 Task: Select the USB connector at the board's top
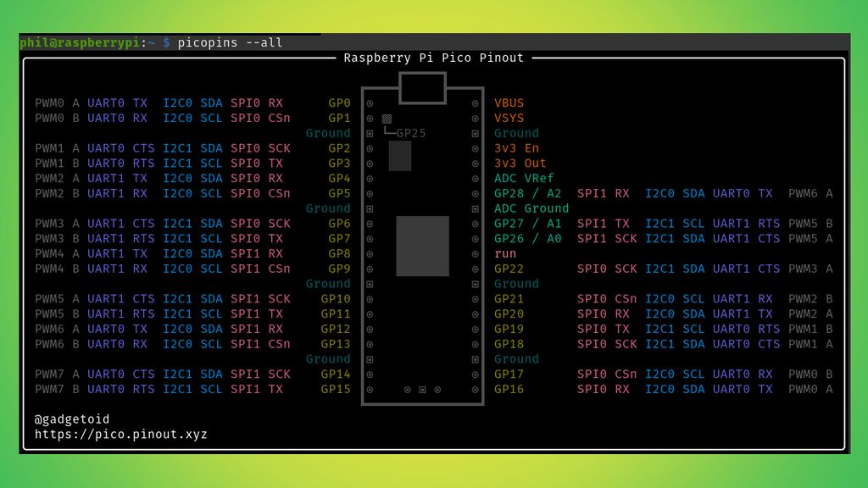click(424, 86)
